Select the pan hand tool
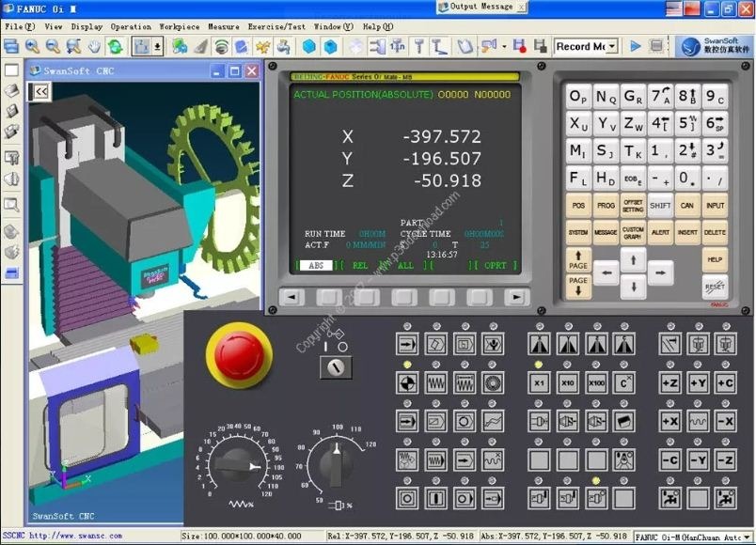Viewport: 756px width, 545px height. (94, 47)
